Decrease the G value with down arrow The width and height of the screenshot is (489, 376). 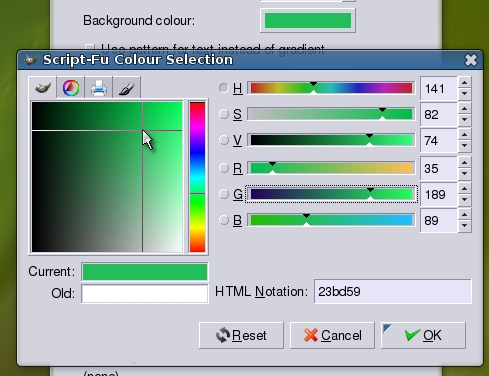pyautogui.click(x=465, y=200)
